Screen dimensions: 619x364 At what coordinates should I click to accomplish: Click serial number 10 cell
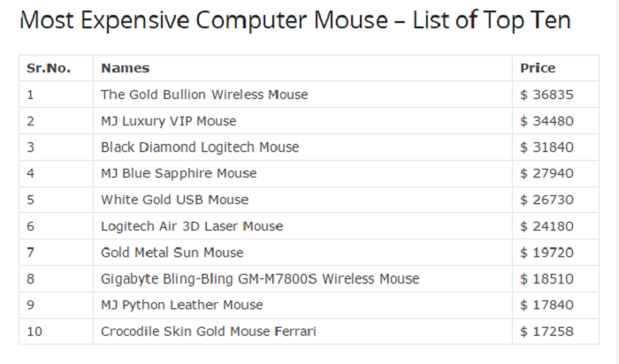pyautogui.click(x=34, y=331)
